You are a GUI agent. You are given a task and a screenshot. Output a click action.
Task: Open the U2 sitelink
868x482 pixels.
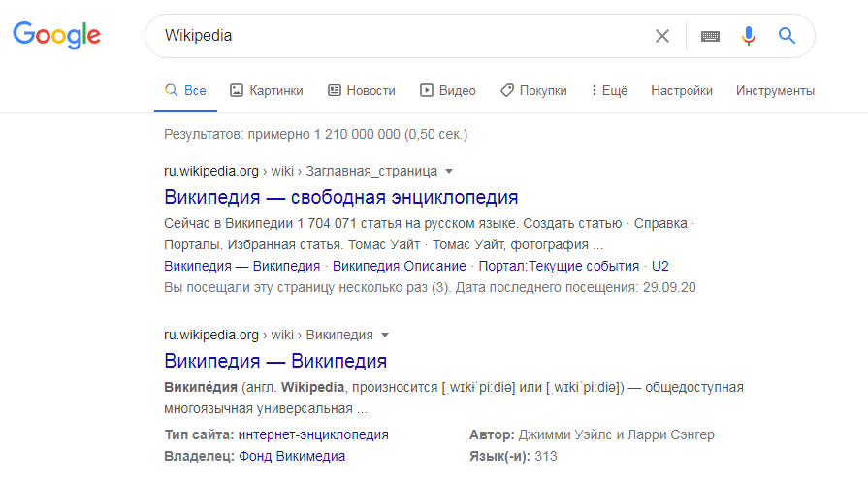pos(659,266)
